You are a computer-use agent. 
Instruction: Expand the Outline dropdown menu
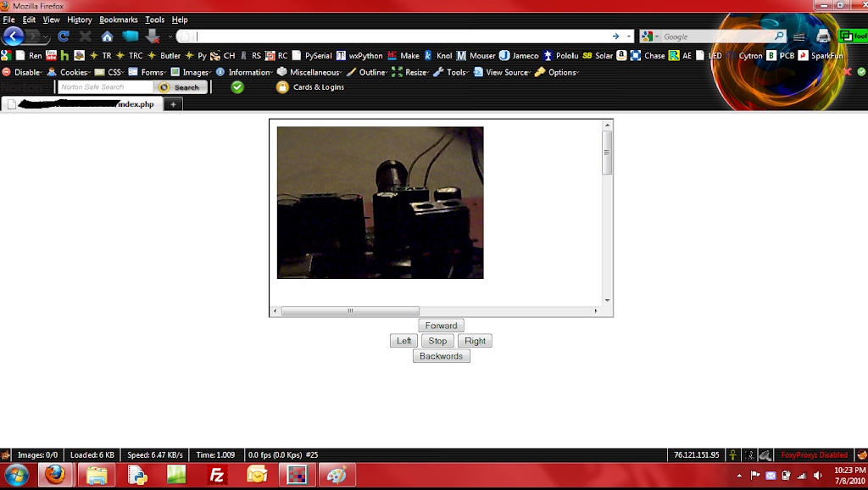366,72
